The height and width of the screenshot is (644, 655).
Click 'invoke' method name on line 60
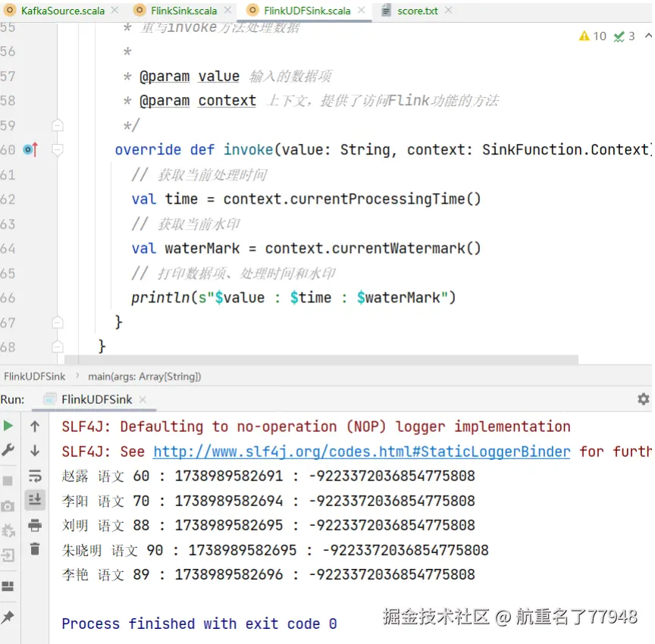(x=248, y=149)
